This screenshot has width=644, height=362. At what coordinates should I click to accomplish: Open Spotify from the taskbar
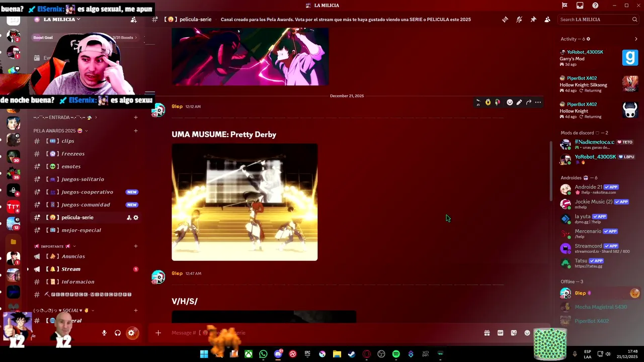tap(396, 354)
